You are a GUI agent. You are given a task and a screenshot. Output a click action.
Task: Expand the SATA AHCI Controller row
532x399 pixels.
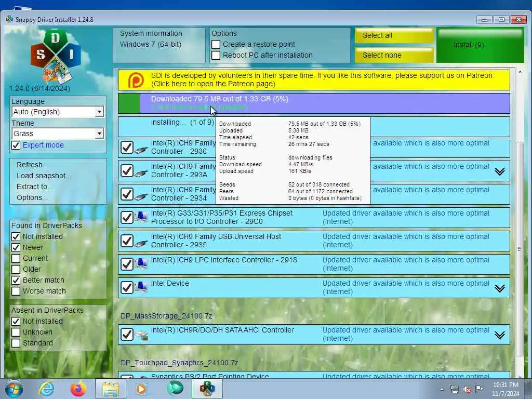499,335
